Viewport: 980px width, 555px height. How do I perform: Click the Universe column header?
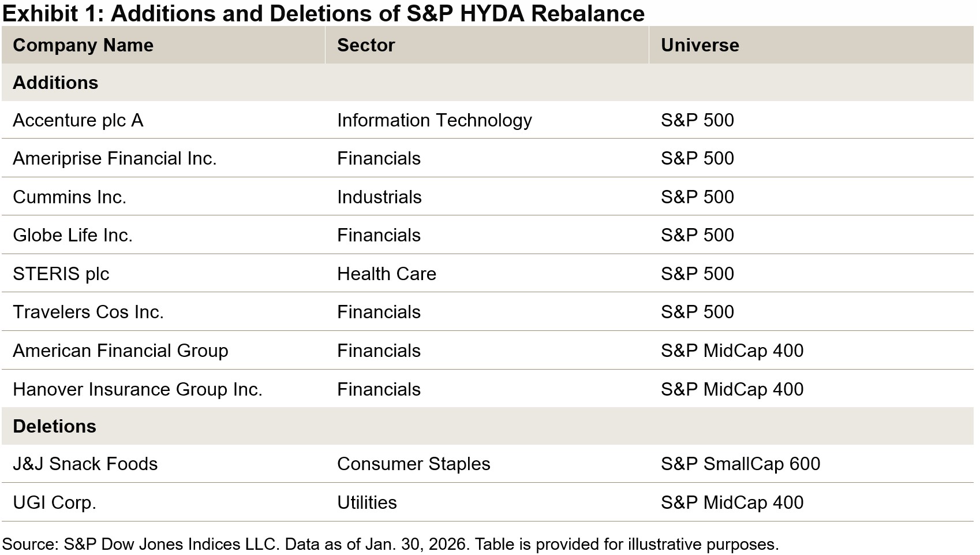[x=700, y=45]
